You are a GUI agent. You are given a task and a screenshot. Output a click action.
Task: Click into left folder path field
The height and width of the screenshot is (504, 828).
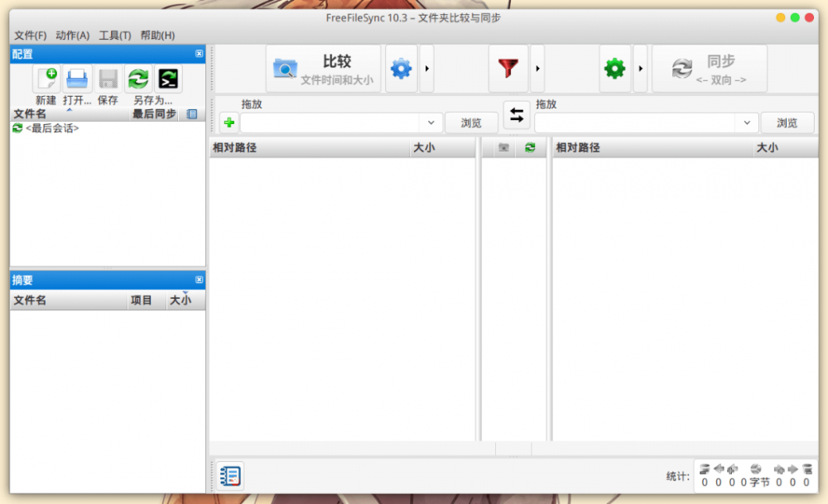pyautogui.click(x=332, y=122)
